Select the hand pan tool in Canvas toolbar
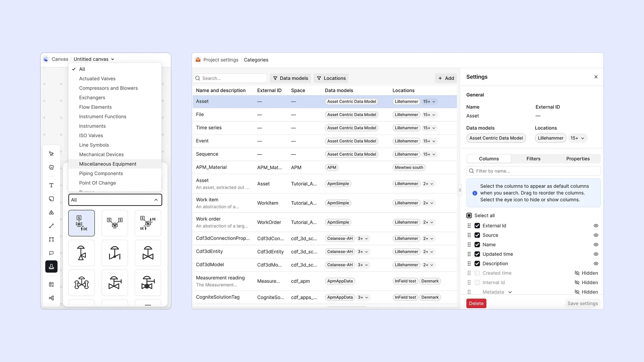This screenshot has height=362, width=644. point(51,167)
